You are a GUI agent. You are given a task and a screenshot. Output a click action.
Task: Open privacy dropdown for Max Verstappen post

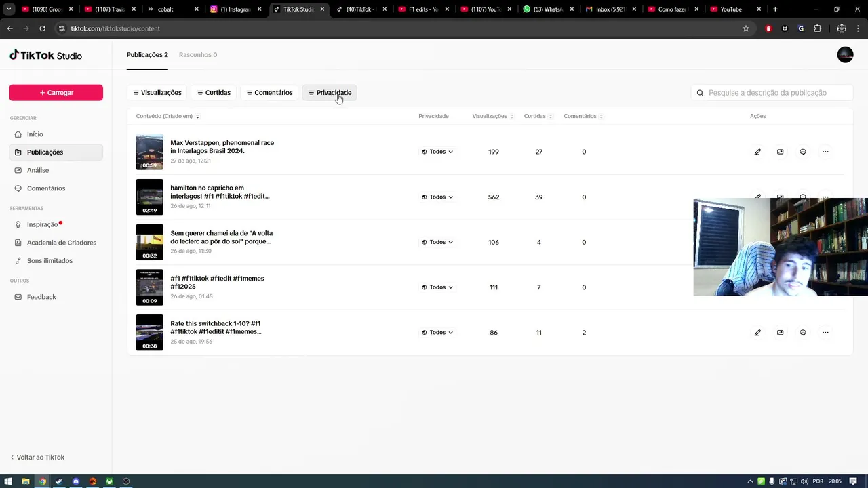coord(437,152)
